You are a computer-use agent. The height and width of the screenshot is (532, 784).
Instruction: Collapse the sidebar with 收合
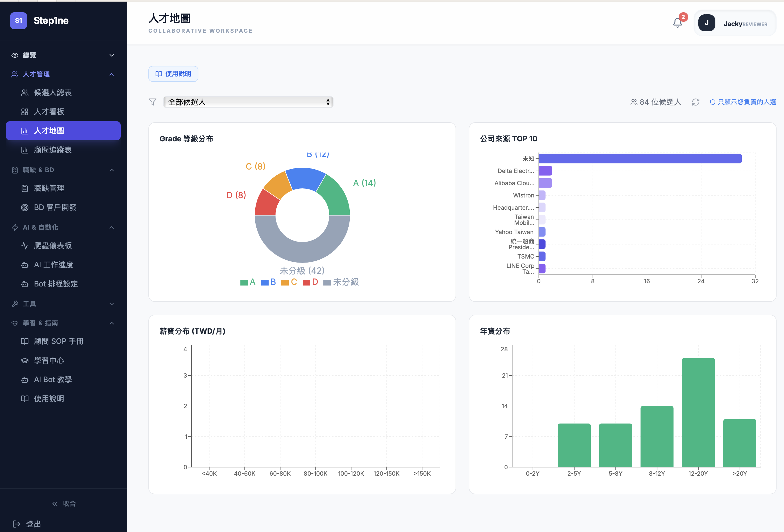tap(64, 503)
